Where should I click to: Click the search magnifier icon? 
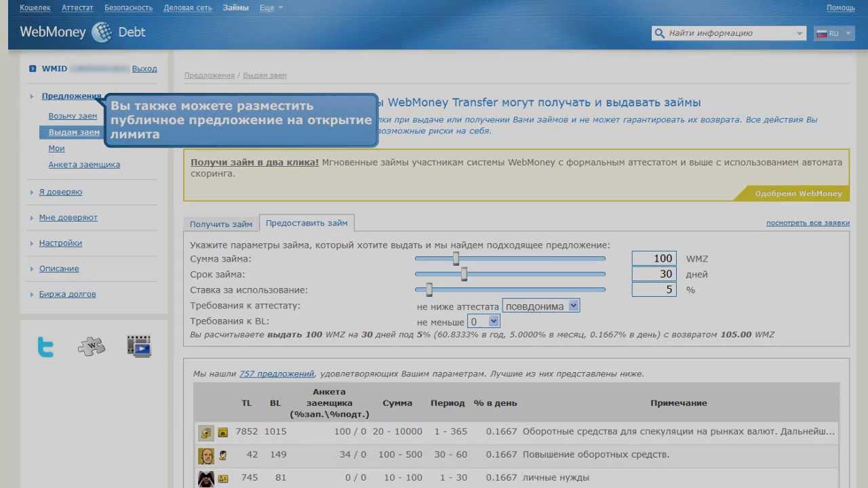(659, 33)
